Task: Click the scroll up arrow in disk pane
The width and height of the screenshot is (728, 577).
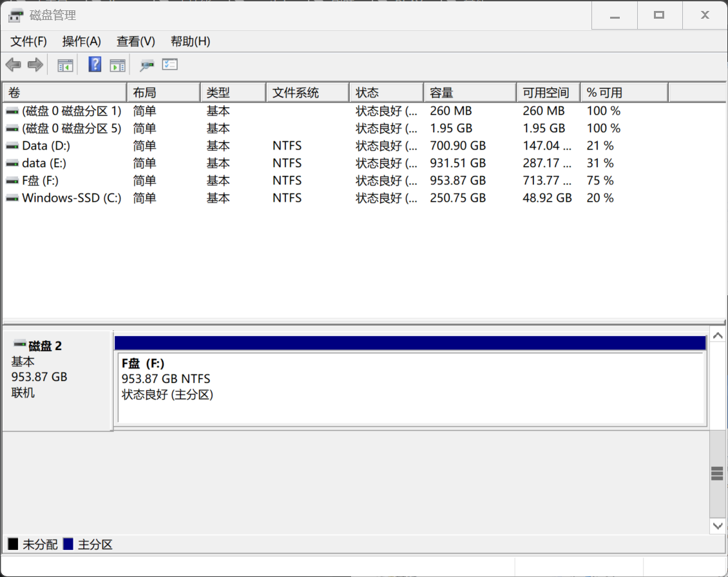Action: (x=718, y=335)
